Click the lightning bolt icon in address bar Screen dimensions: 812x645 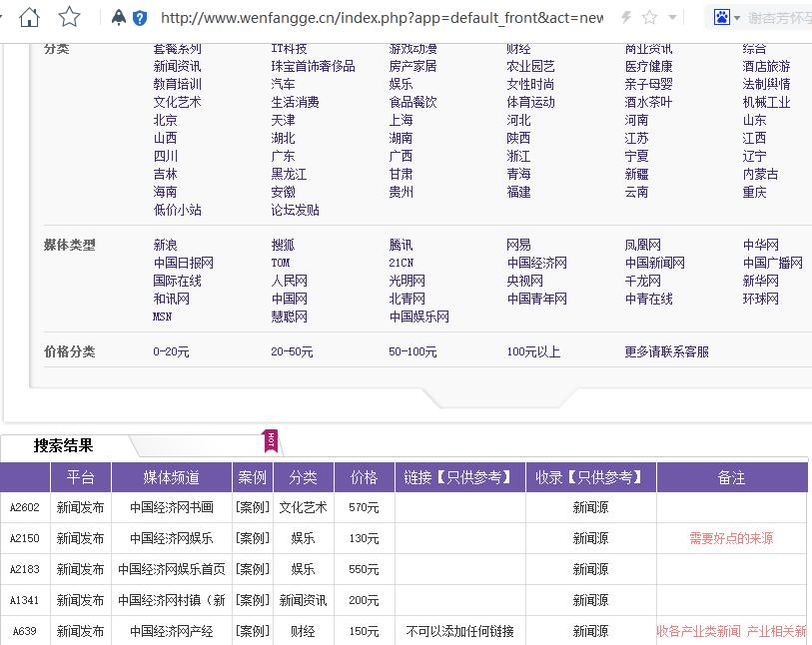[x=626, y=18]
